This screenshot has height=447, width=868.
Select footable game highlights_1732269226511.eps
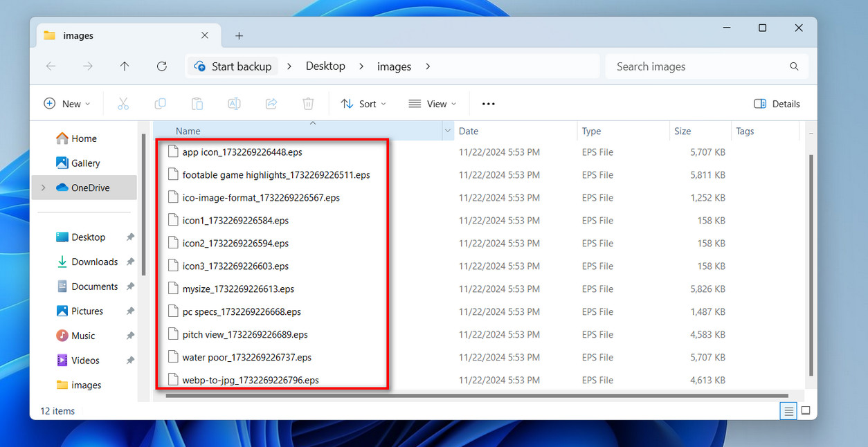269,175
